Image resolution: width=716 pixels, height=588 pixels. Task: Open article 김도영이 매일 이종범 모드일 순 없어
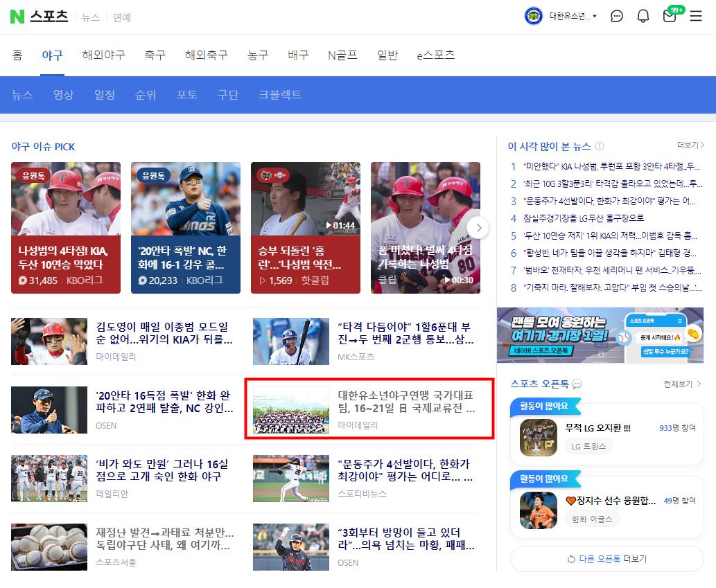click(164, 333)
